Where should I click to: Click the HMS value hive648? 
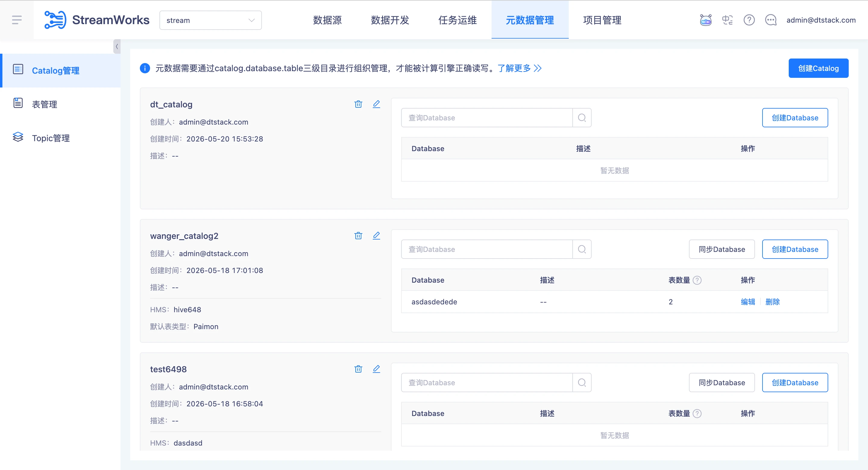coord(187,310)
